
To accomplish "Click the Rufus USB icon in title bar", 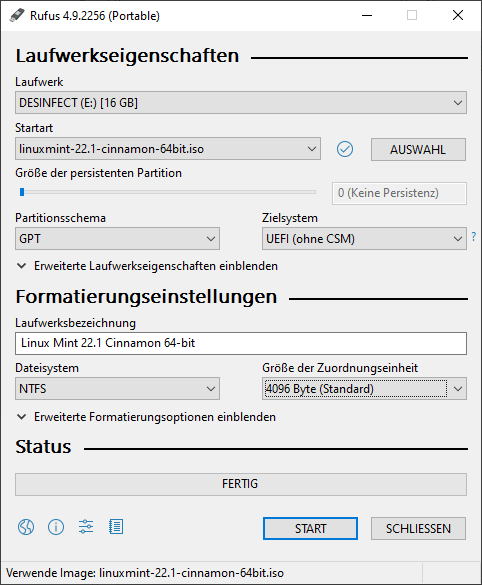I will pyautogui.click(x=17, y=15).
